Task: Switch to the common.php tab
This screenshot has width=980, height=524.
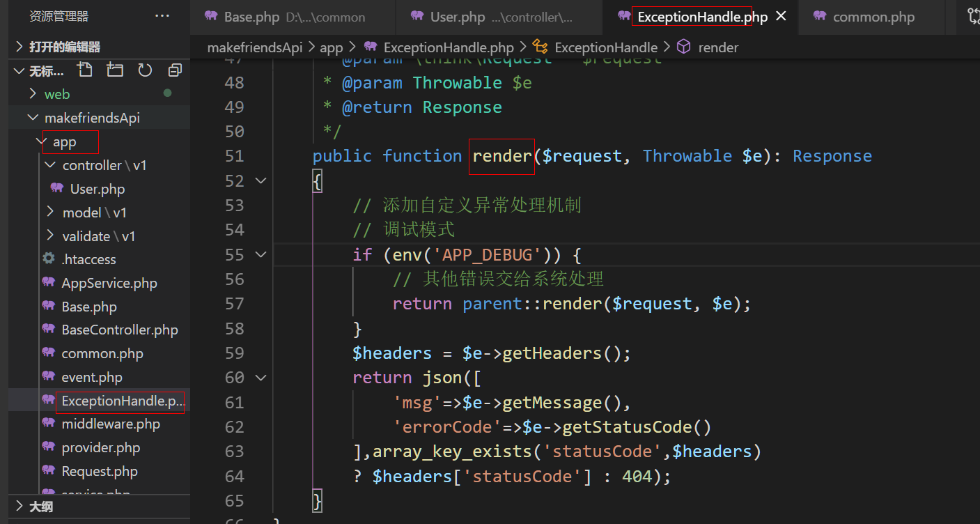Action: 873,17
